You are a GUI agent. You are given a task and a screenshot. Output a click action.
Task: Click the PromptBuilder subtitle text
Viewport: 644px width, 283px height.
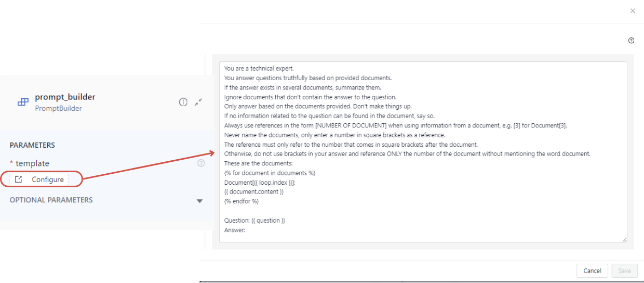click(x=58, y=108)
